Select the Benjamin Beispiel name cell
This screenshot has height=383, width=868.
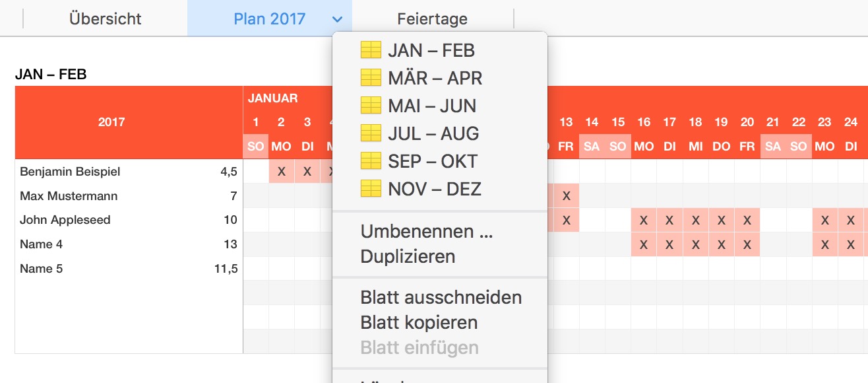coord(70,172)
